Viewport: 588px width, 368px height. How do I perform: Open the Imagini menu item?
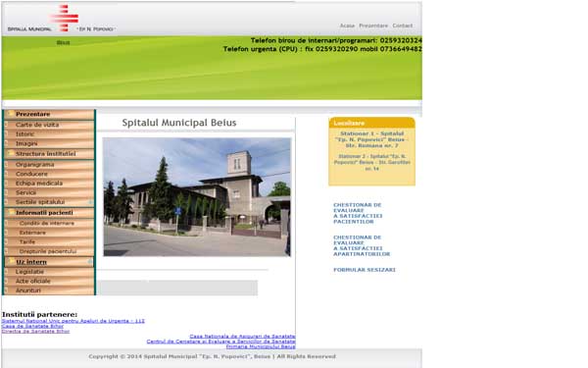pos(49,143)
